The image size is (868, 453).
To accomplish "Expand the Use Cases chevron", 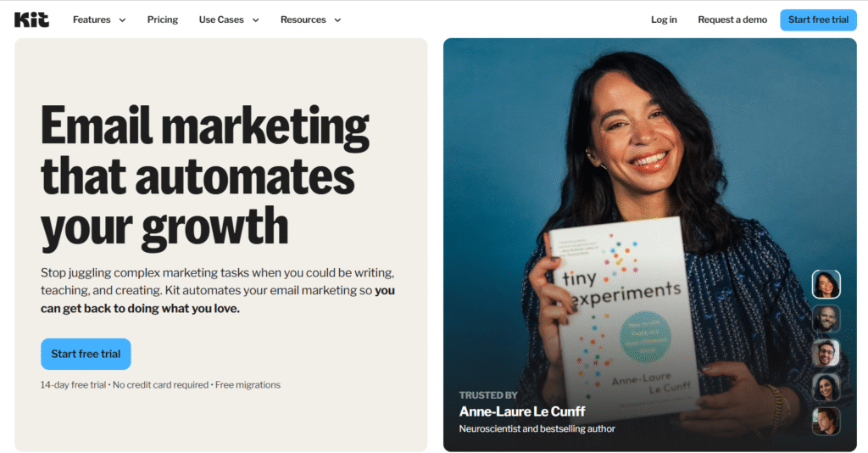I will pyautogui.click(x=256, y=20).
